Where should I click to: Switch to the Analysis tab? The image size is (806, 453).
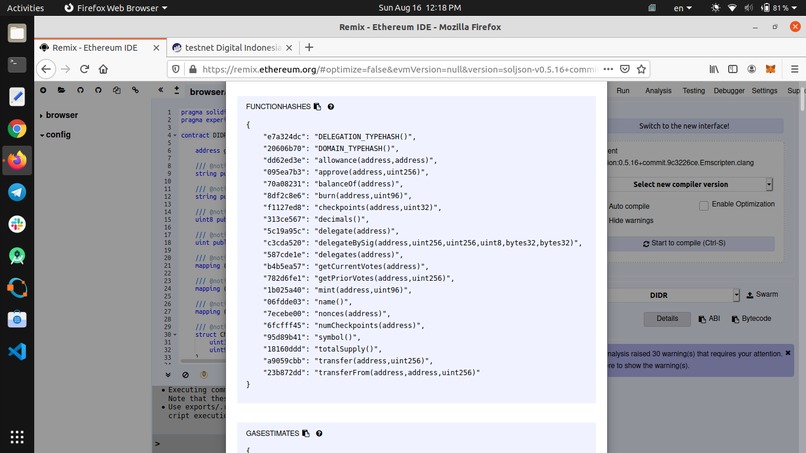point(658,90)
